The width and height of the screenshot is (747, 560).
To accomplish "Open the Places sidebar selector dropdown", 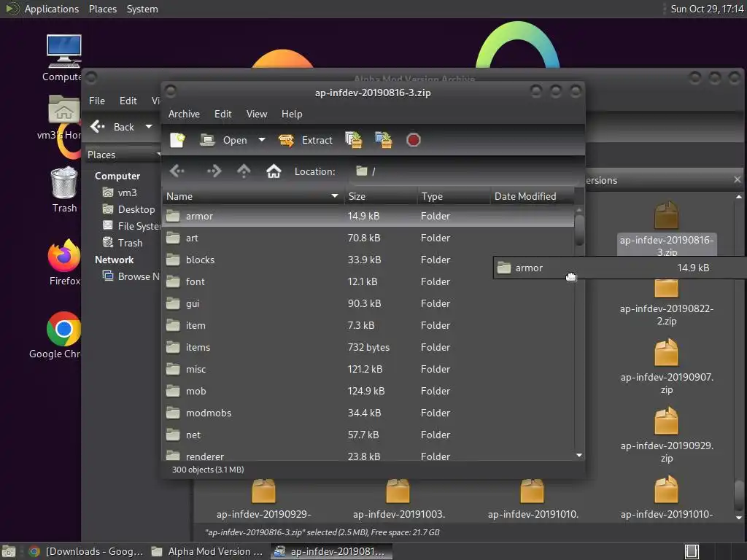I will pos(123,155).
